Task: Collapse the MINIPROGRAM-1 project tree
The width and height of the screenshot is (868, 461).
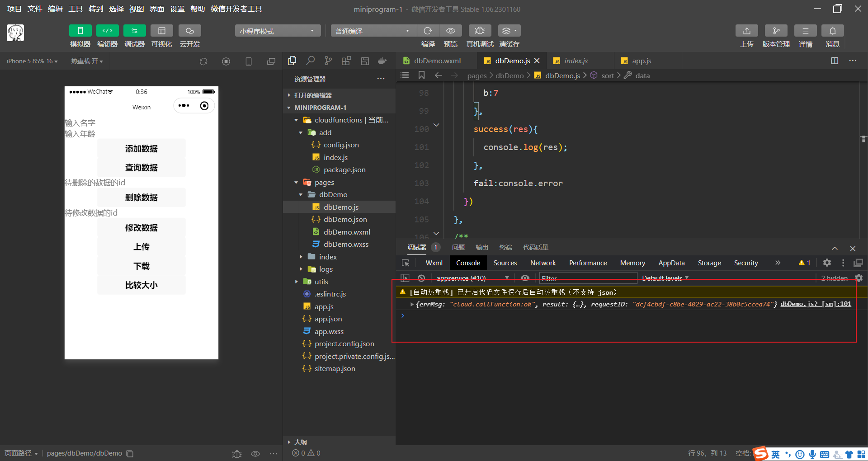Action: pyautogui.click(x=289, y=108)
